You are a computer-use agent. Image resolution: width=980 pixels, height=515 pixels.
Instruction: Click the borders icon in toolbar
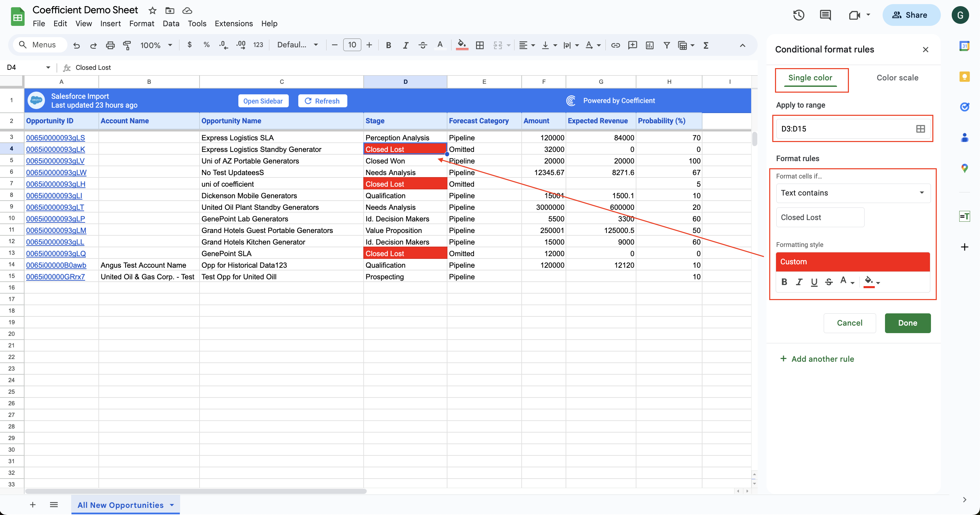pos(480,45)
